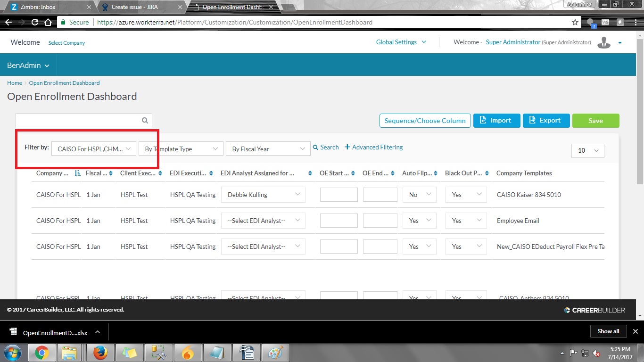
Task: Click the page refresh icon
Action: tap(34, 22)
